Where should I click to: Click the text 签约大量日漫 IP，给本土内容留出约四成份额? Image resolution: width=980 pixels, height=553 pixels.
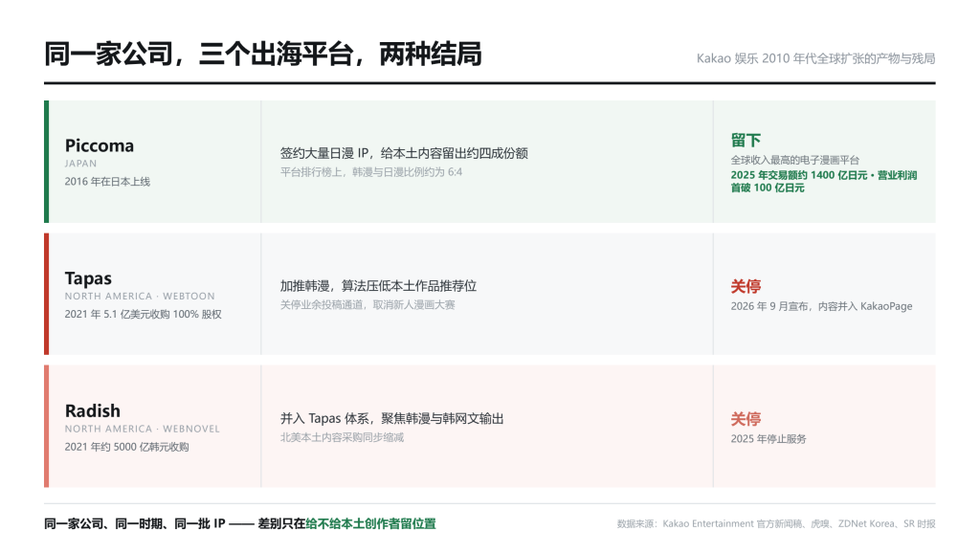point(404,153)
